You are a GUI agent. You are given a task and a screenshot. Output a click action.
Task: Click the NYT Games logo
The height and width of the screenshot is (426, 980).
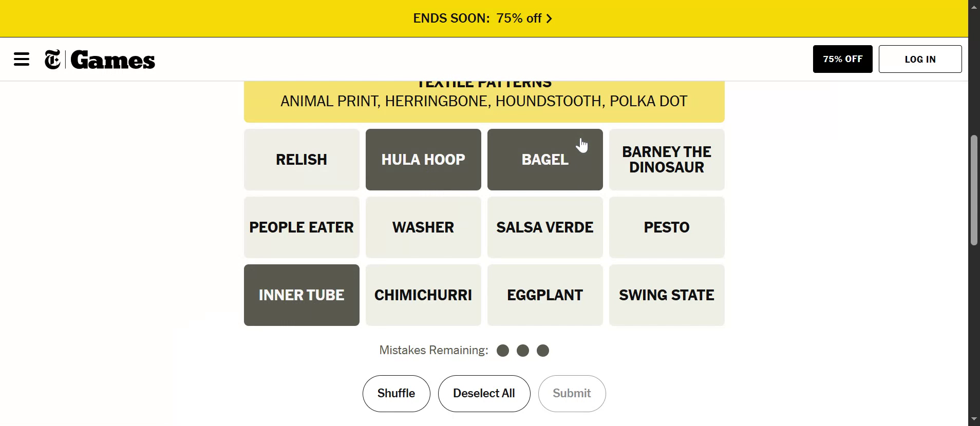pos(100,60)
